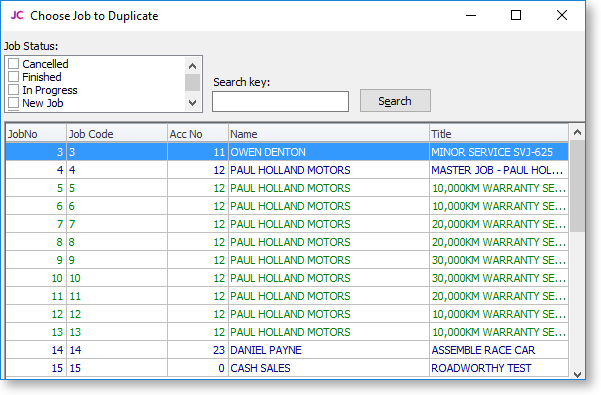Click the Job Status list scroll down arrow
The width and height of the screenshot is (601, 395).
(192, 103)
